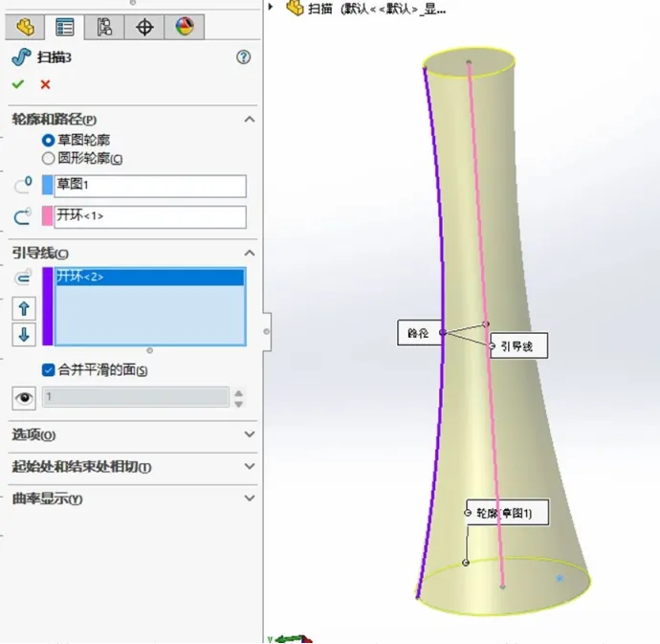Image resolution: width=660 pixels, height=644 pixels.
Task: Select the 圆形轮廓 radio option
Action: coord(48,158)
